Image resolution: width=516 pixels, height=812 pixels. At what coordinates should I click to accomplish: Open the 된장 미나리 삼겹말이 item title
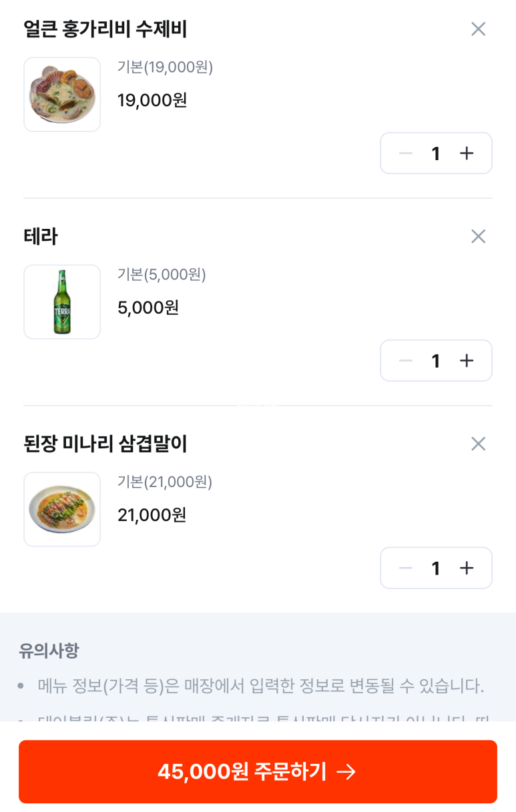click(x=105, y=444)
